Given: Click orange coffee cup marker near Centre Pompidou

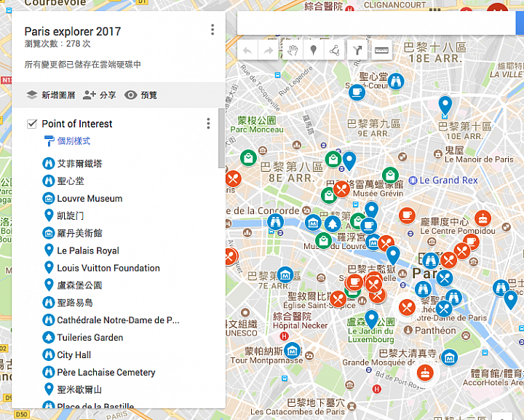Looking at the screenshot, I should click(x=407, y=216).
